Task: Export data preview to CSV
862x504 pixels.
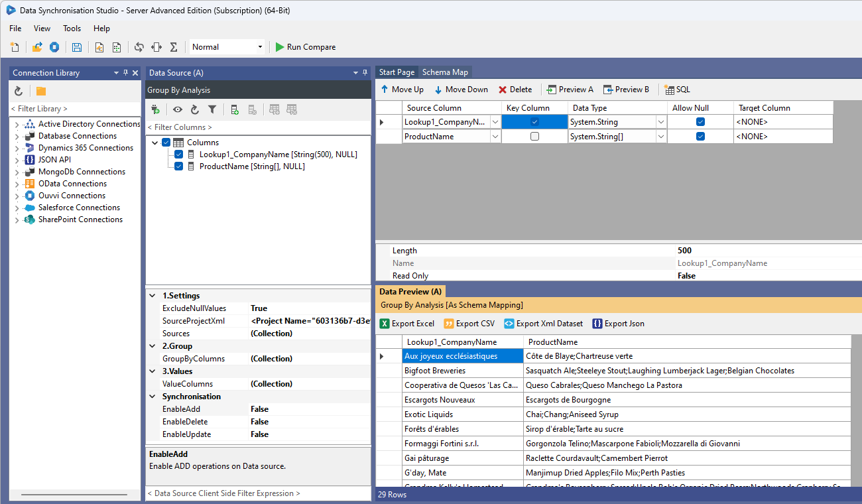Action: (x=469, y=324)
